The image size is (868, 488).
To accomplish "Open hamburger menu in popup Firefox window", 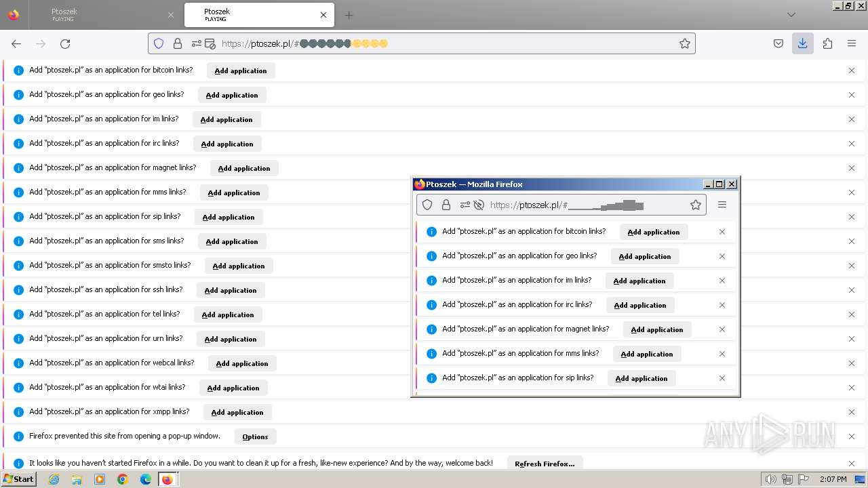I will [x=722, y=205].
